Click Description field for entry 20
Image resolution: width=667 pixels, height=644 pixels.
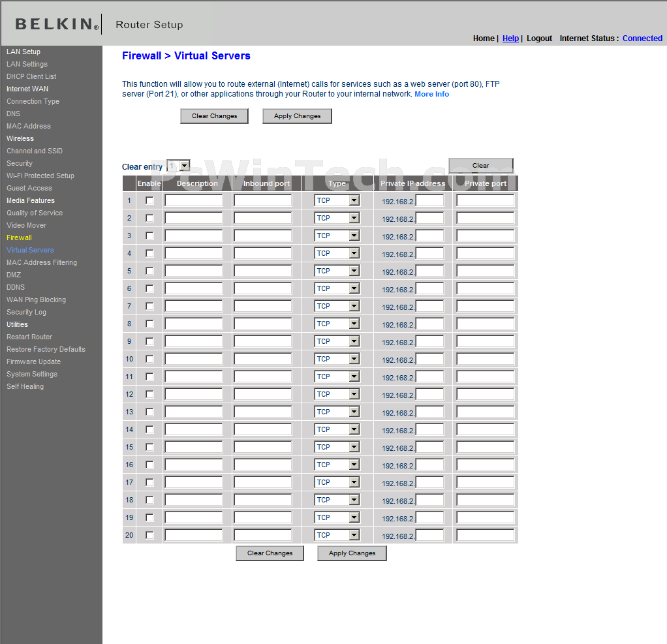point(194,535)
